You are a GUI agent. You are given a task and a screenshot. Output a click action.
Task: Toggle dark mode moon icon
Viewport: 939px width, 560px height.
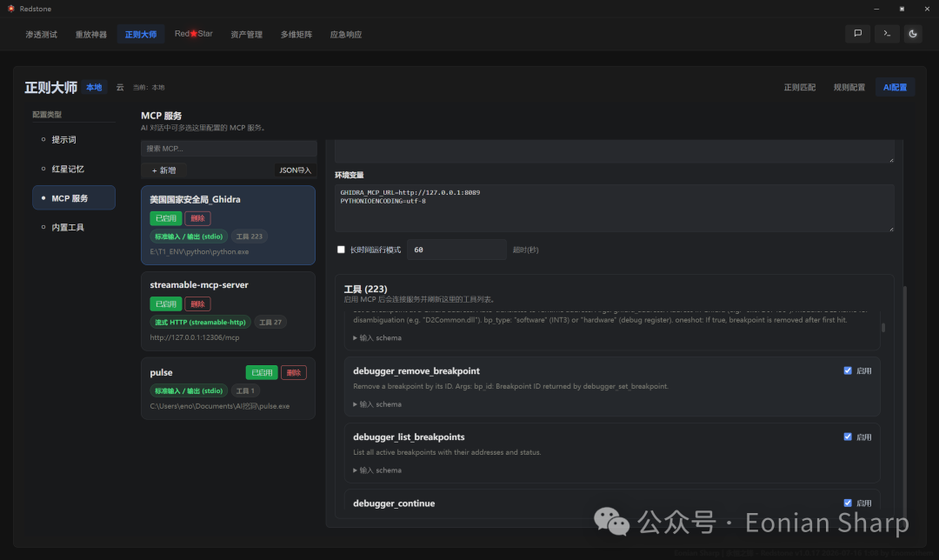point(913,34)
